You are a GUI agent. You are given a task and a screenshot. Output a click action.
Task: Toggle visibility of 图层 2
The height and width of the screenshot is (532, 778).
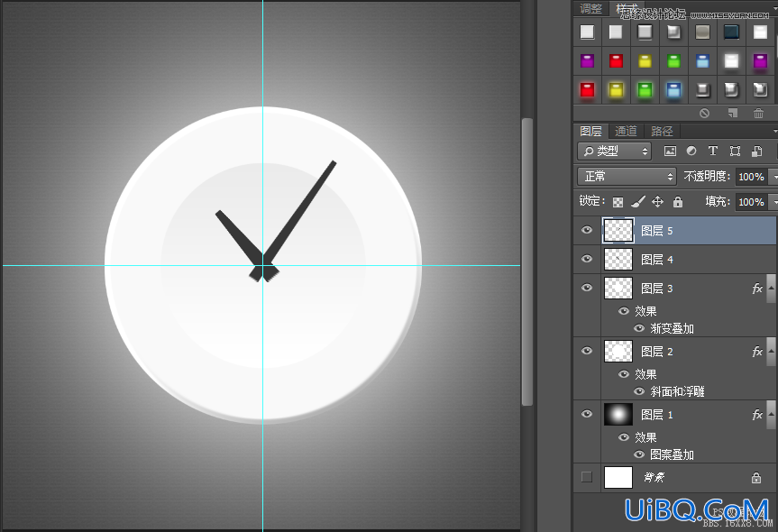[x=587, y=351]
